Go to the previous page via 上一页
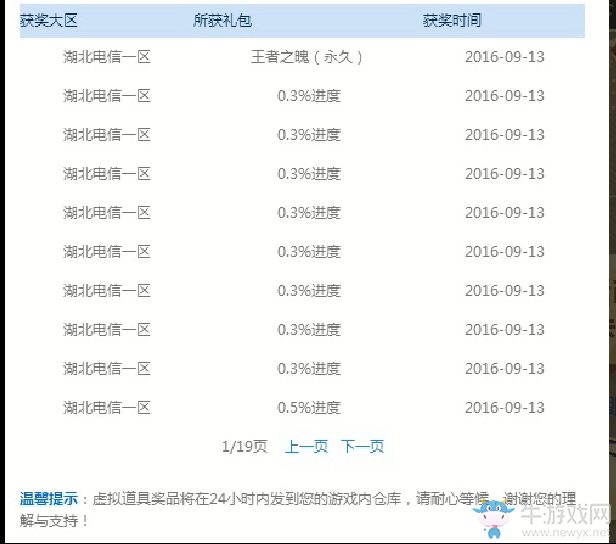Viewport: 616px width, 544px height. point(306,447)
